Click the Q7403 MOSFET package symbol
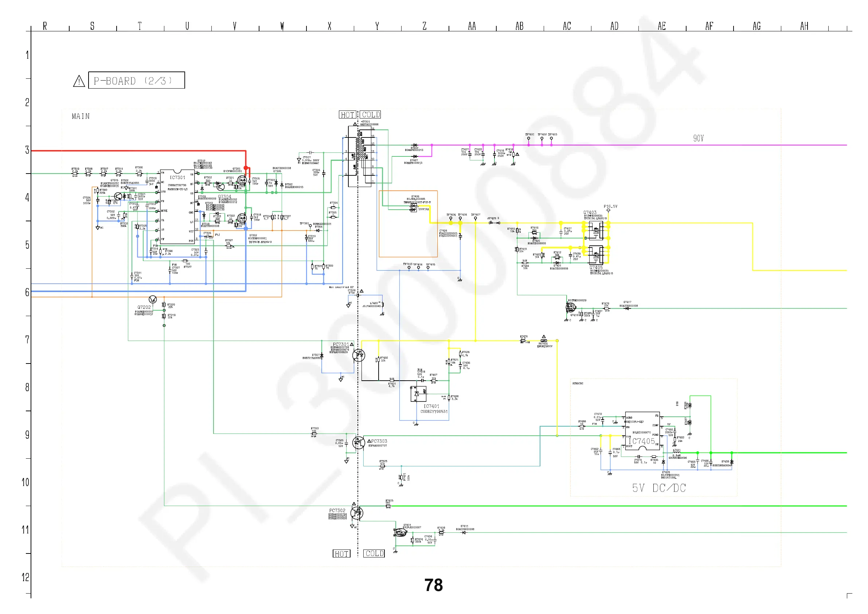This screenshot has height=614, width=868. (x=596, y=230)
